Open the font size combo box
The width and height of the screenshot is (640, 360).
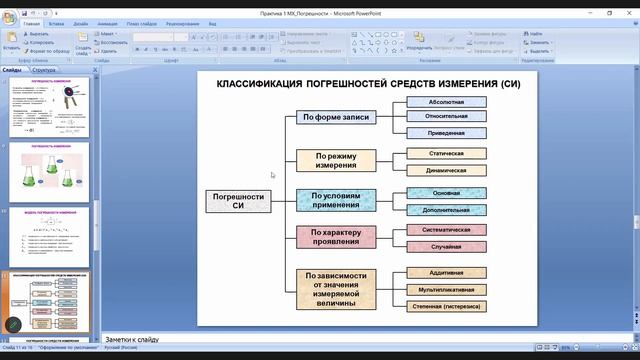(180, 37)
